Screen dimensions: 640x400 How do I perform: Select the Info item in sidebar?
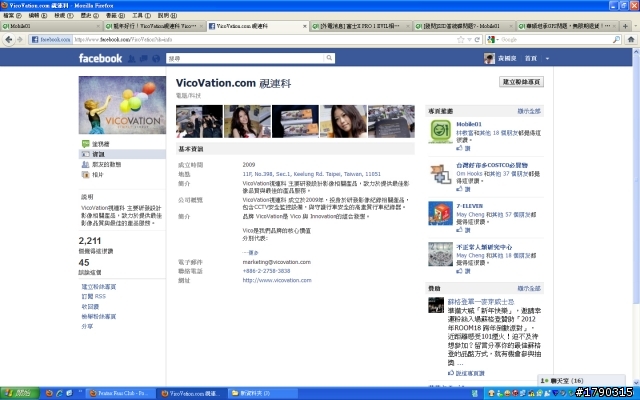pos(122,154)
